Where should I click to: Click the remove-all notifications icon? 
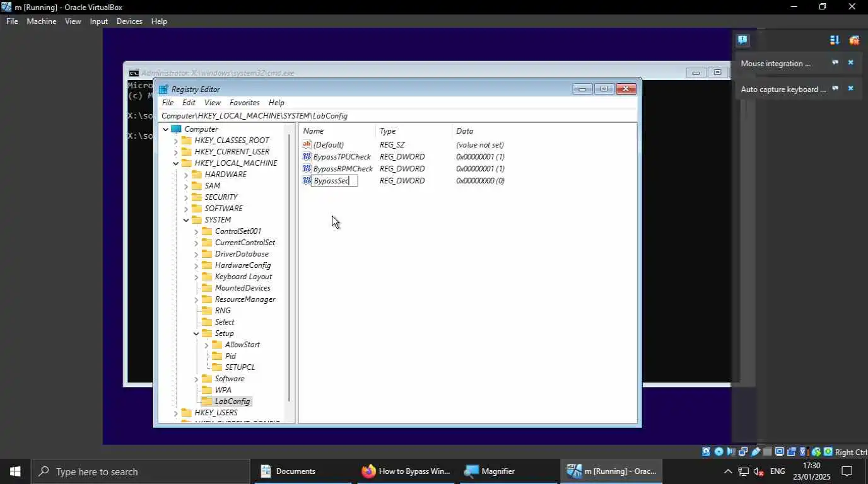pyautogui.click(x=854, y=40)
